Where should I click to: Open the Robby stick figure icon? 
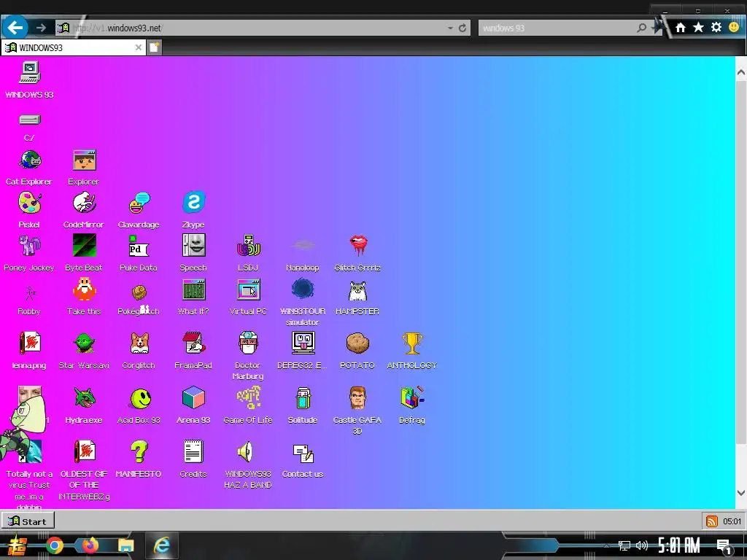point(30,293)
